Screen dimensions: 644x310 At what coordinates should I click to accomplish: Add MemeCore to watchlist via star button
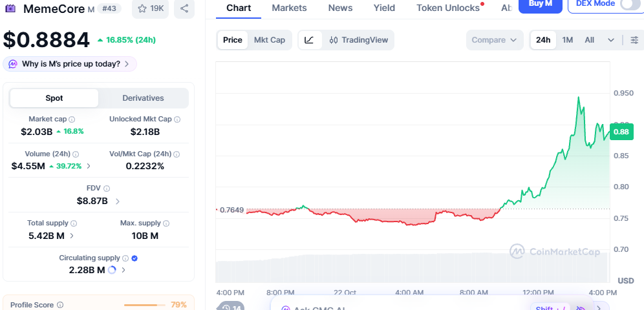pos(150,8)
